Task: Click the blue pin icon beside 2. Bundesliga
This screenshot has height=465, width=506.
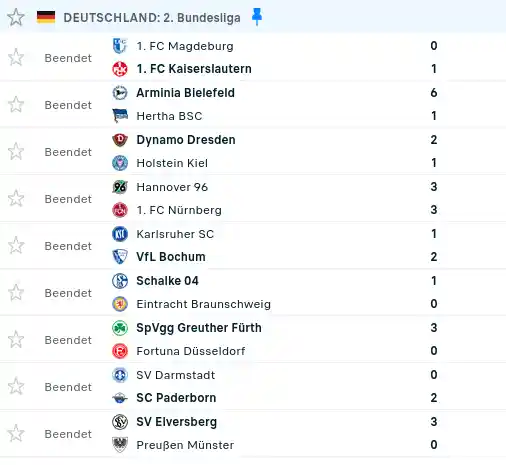Action: point(257,17)
